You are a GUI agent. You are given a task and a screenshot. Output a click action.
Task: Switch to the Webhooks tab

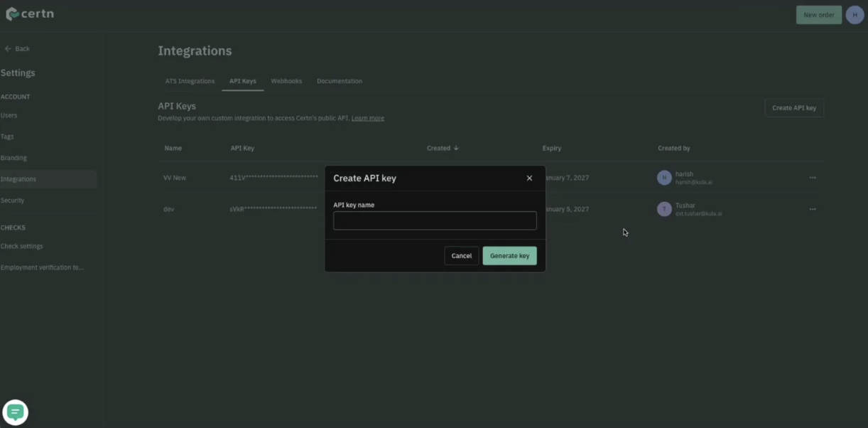click(286, 81)
